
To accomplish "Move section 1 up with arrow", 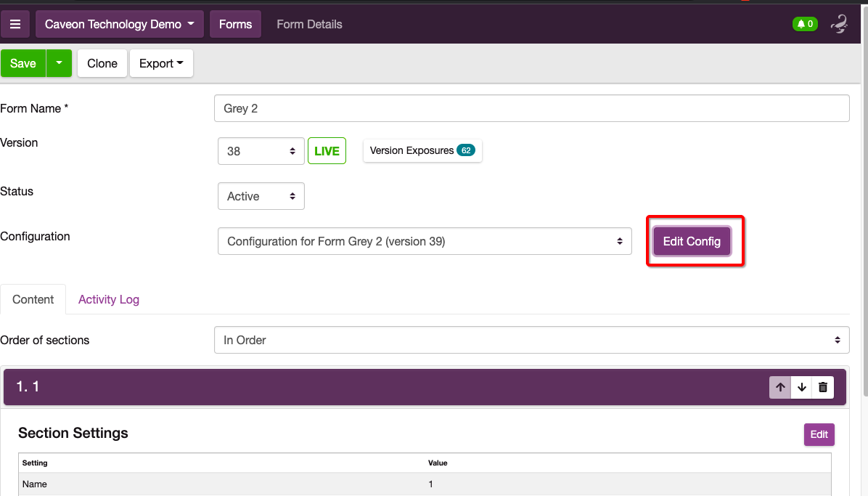I will click(780, 387).
